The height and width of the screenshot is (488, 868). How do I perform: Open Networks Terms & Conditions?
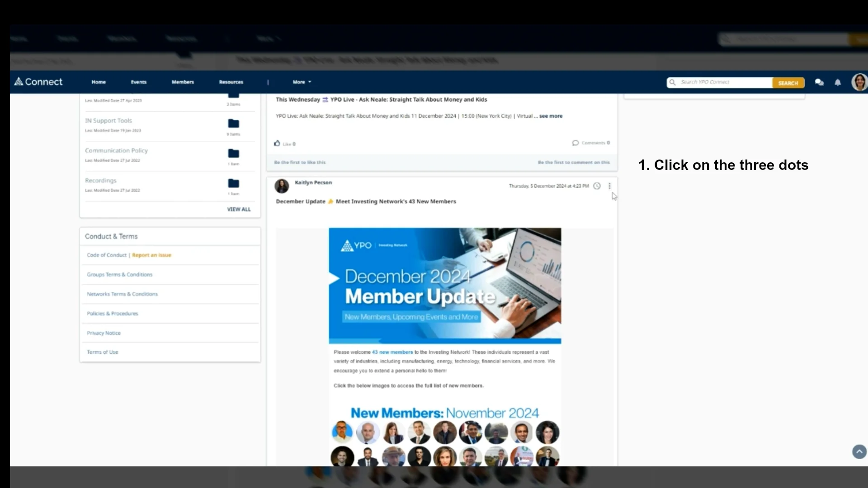[123, 294]
